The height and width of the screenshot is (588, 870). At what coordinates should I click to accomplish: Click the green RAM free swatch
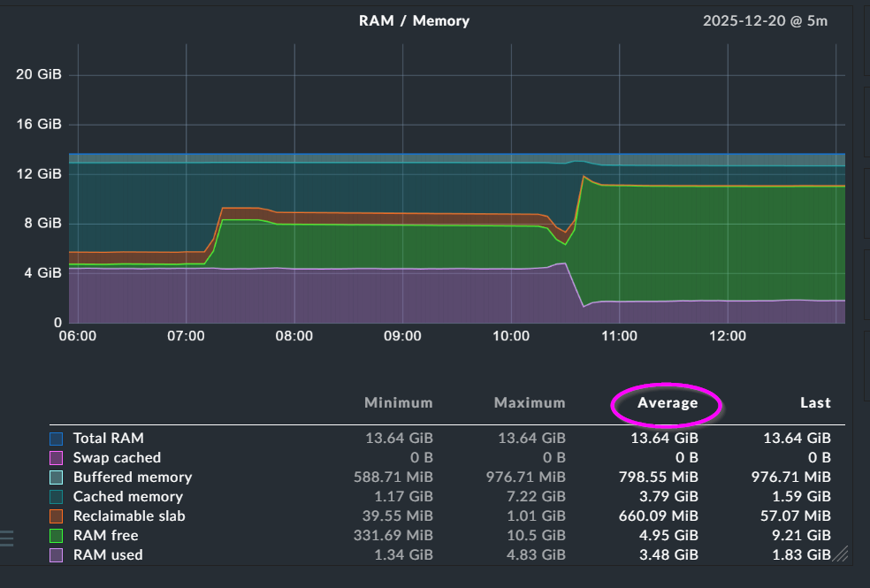(x=57, y=536)
